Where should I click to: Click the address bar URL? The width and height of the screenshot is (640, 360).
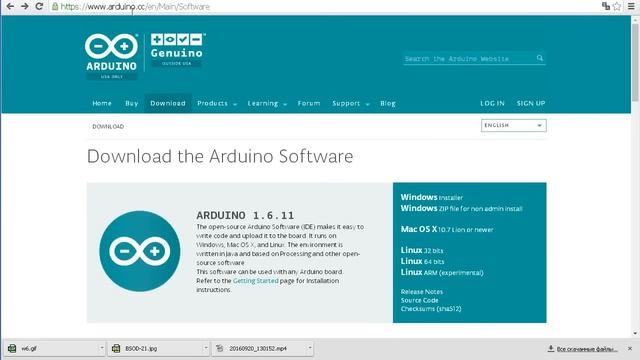coord(135,7)
